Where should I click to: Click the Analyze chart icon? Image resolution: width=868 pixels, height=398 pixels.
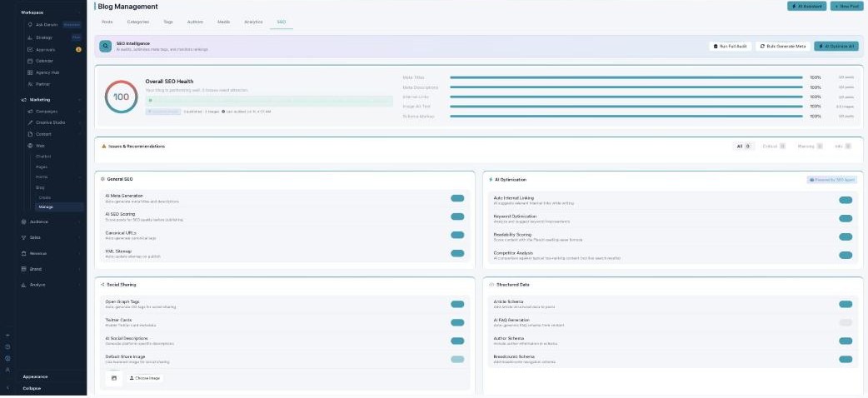coord(24,285)
